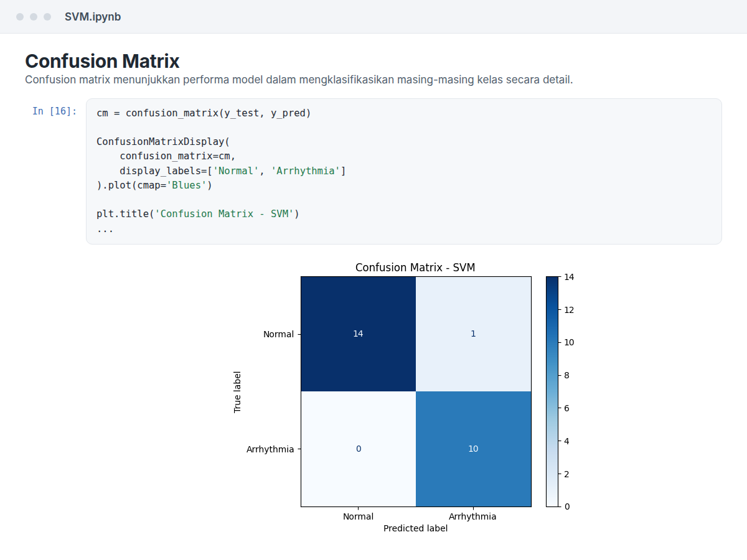Viewport: 747px width, 560px height.
Task: Click the matrix cell showing value 10
Action: [473, 449]
